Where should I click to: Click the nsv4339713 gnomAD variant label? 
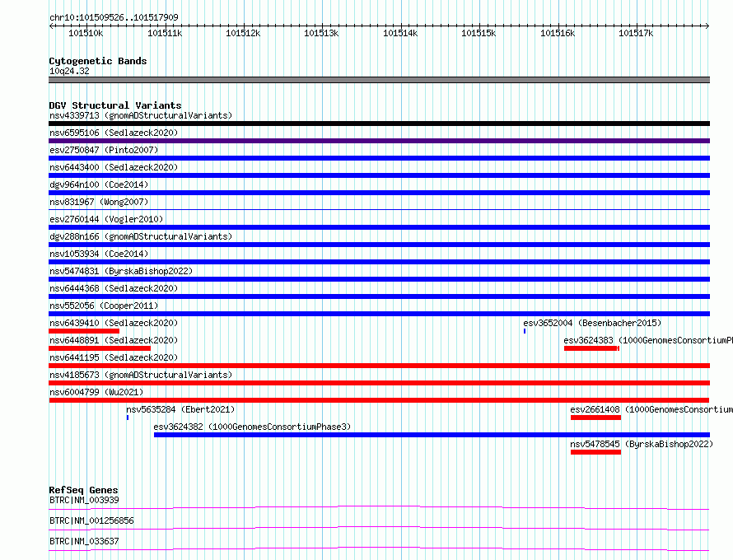(x=141, y=115)
